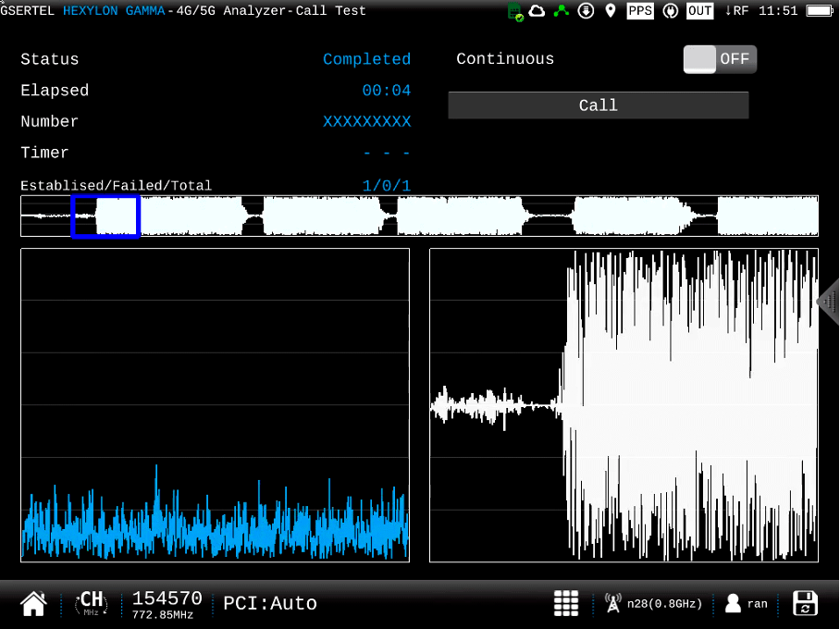Click the download arrow status icon
840x629 pixels.
coord(586,11)
